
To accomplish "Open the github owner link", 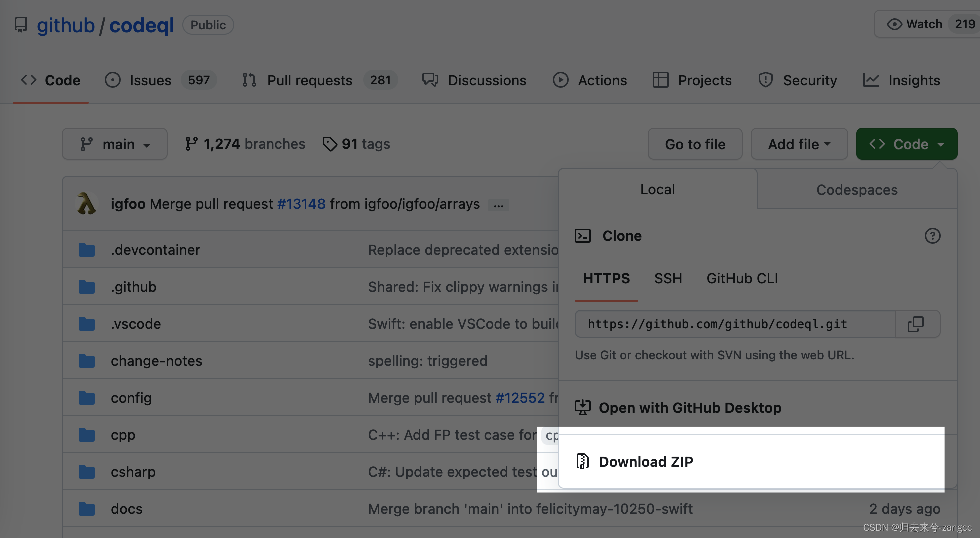I will [66, 25].
